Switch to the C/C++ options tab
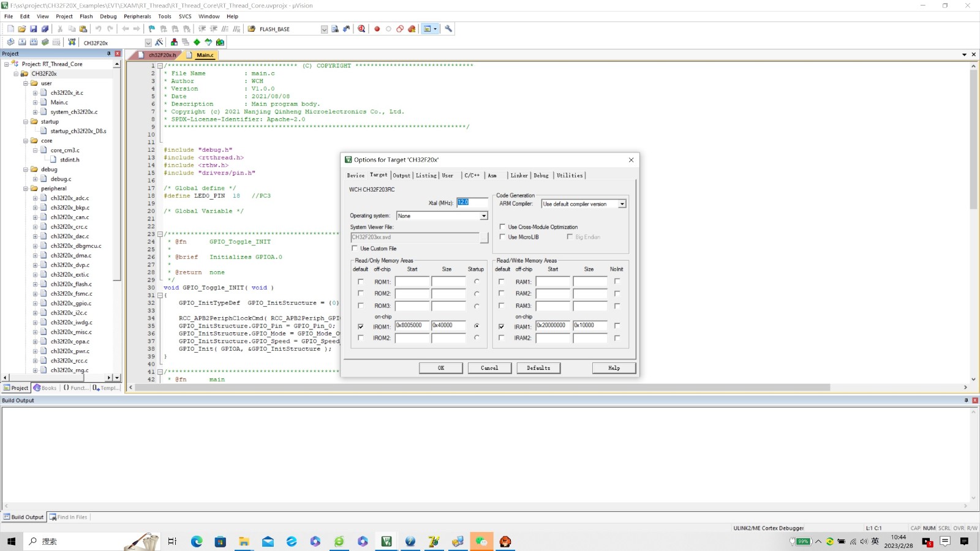 (472, 176)
